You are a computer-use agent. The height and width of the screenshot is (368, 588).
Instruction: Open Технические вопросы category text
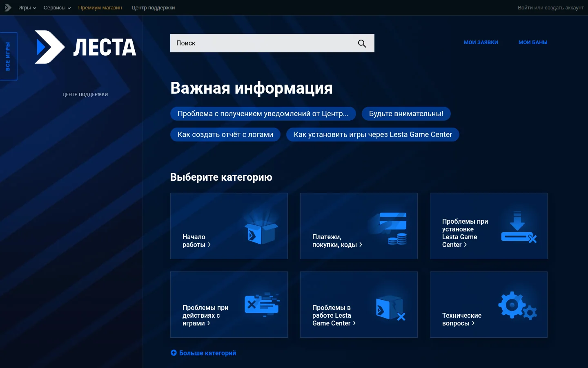462,319
